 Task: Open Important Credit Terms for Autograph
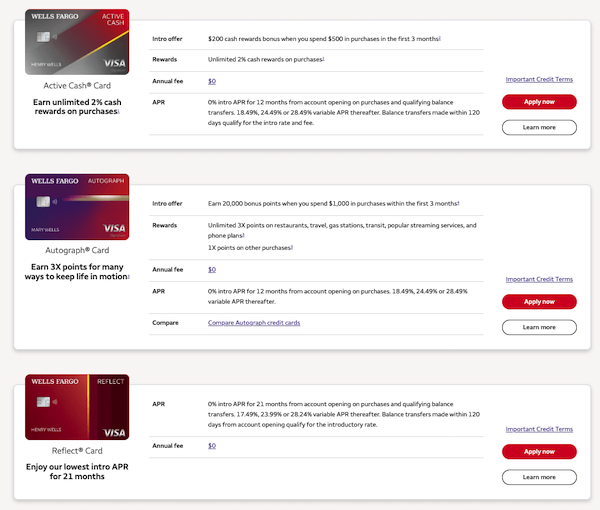tap(539, 279)
